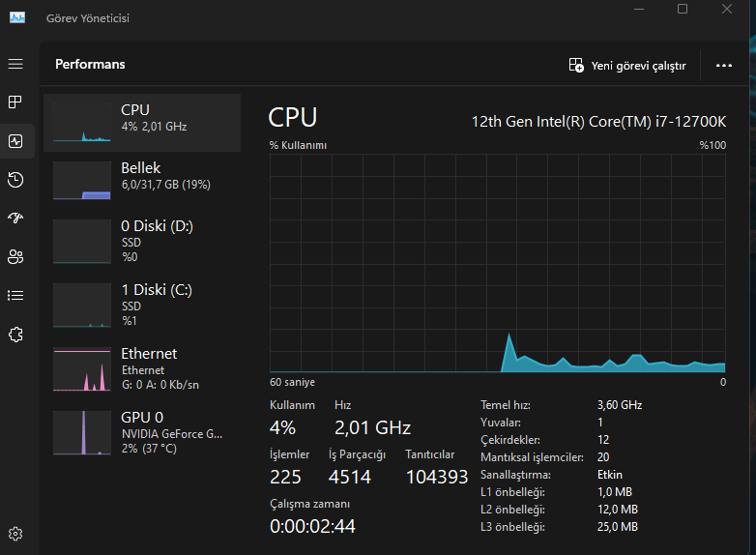
Task: Open the Details list icon
Action: click(x=15, y=296)
